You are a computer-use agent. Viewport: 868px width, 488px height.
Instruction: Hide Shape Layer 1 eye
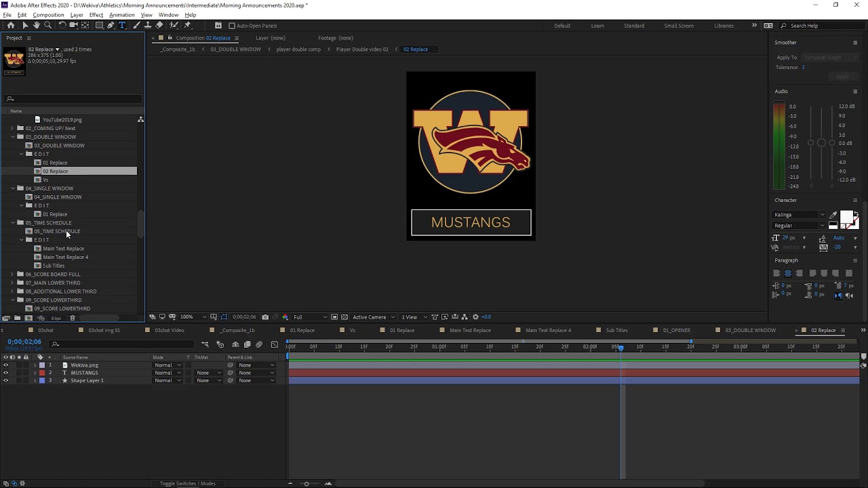[x=6, y=380]
